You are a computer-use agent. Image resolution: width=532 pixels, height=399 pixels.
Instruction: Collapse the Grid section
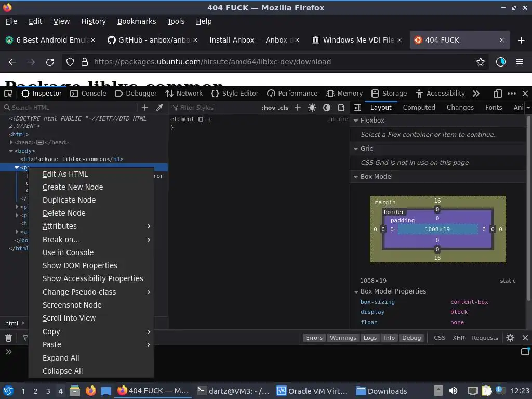(356, 149)
